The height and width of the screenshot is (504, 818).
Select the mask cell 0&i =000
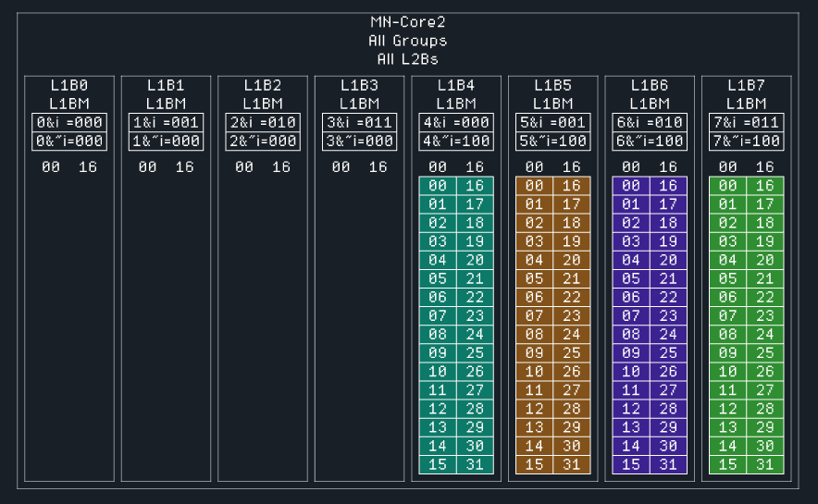[69, 122]
